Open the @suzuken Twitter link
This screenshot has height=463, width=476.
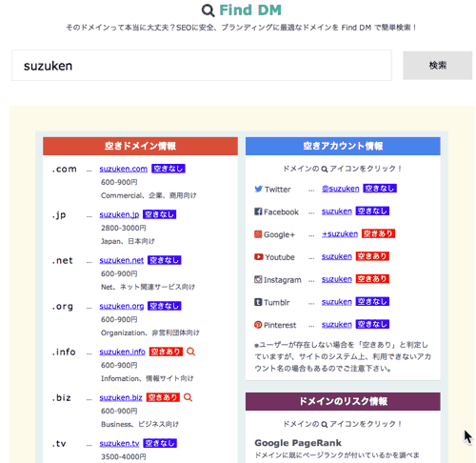point(340,189)
